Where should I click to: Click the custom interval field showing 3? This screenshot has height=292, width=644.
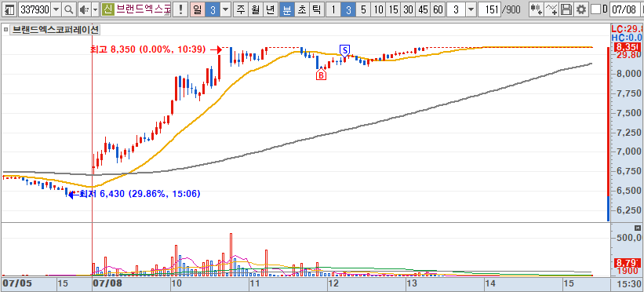[x=456, y=9]
